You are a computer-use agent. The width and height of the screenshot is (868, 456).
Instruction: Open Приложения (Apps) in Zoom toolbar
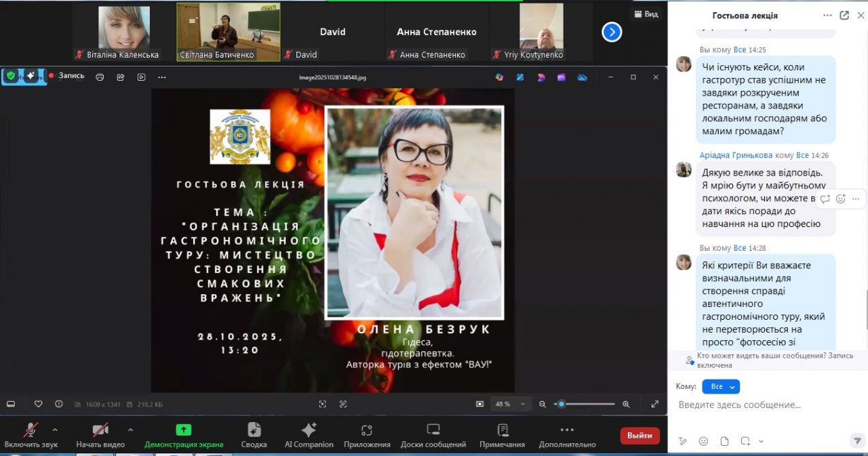click(x=367, y=435)
